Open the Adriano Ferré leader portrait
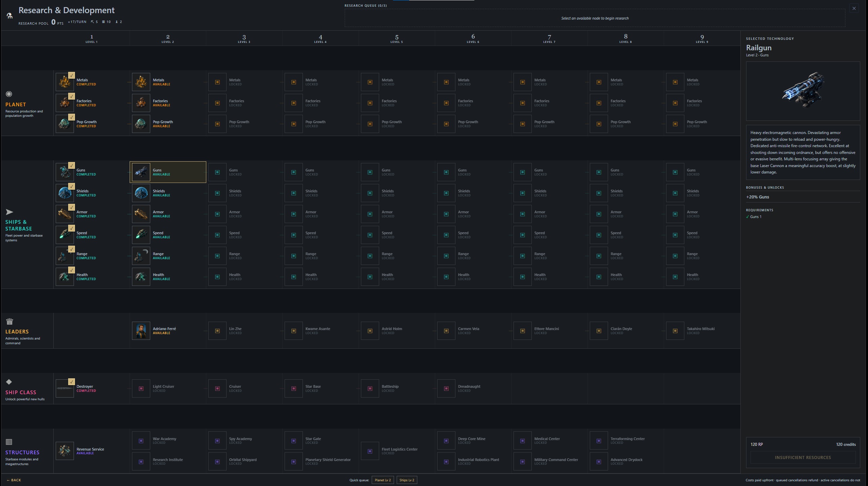Image resolution: width=868 pixels, height=486 pixels. (141, 331)
